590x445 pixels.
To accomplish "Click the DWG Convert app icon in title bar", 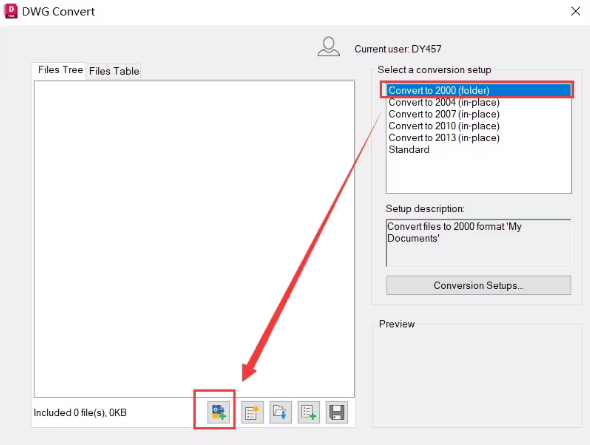I will [x=11, y=11].
